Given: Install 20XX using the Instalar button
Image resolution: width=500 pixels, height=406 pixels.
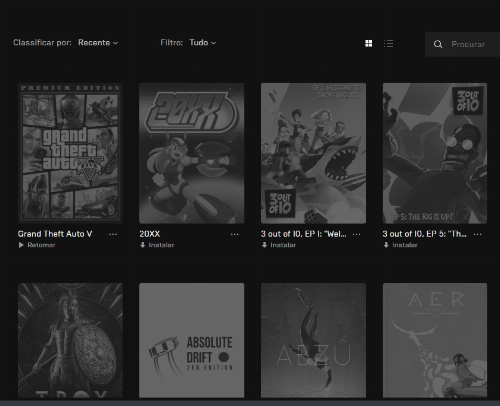Looking at the screenshot, I should pyautogui.click(x=157, y=245).
